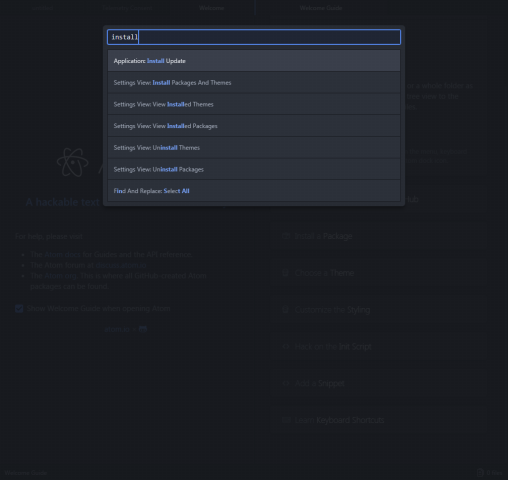Open the discuss.atom.io forum link
508x480 pixels.
[x=121, y=265]
